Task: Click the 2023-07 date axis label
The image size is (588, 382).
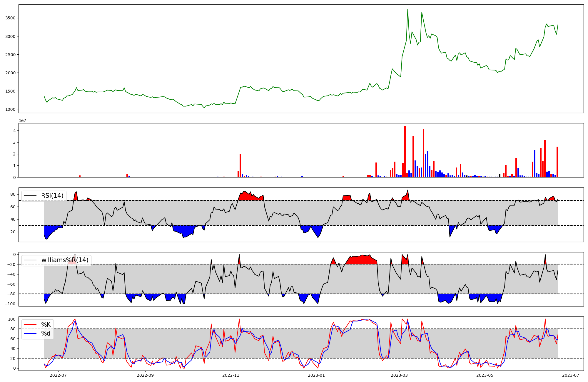Action: pos(571,375)
